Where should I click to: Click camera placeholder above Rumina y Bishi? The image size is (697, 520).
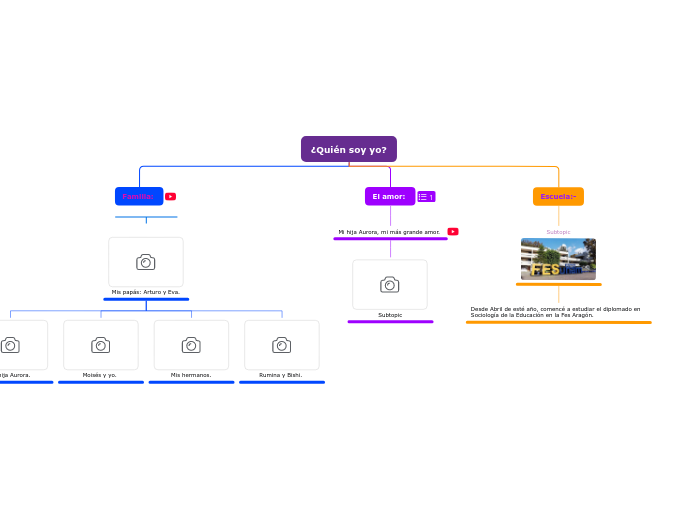[282, 345]
